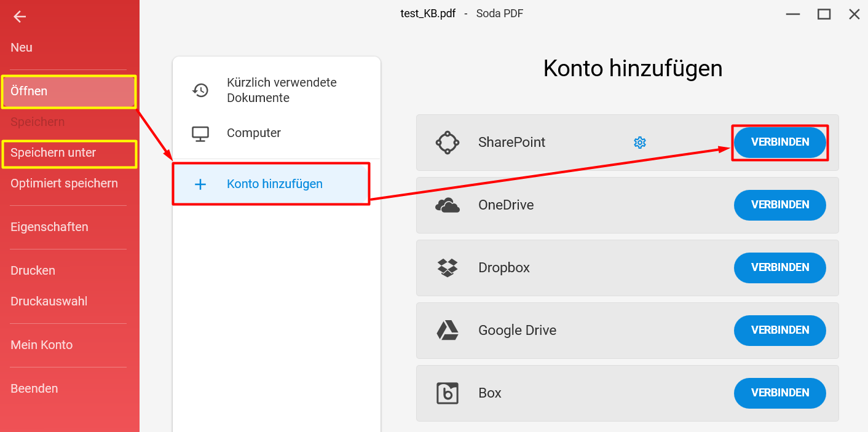Connect Google Drive with the VERBINDEN button

coord(780,331)
